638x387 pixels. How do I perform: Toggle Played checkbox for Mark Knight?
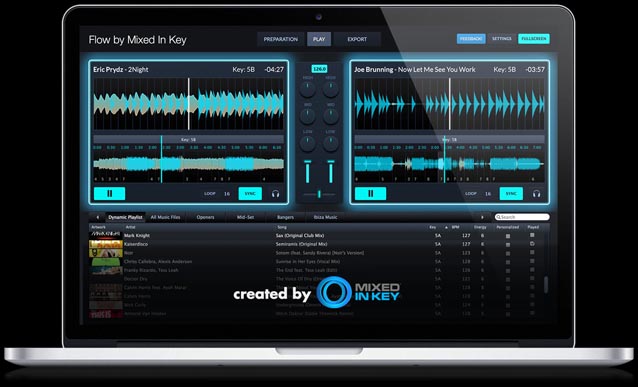(x=532, y=235)
